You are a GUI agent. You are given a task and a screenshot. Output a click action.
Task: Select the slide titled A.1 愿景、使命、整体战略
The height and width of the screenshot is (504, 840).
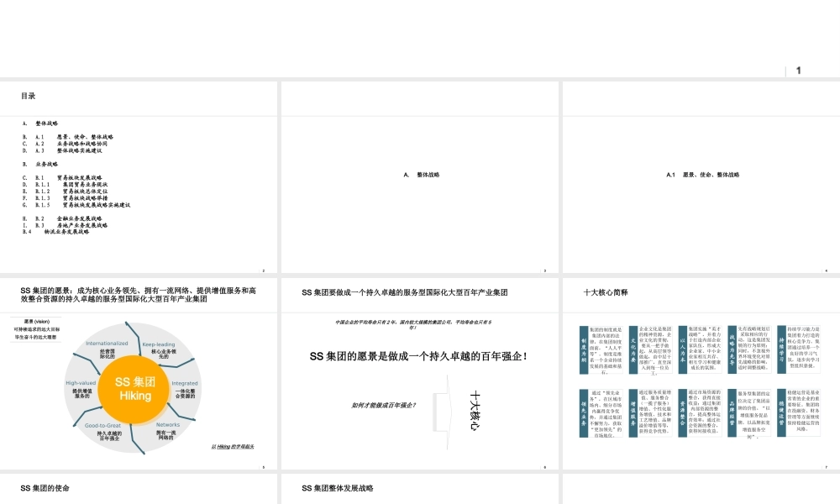[x=701, y=177]
